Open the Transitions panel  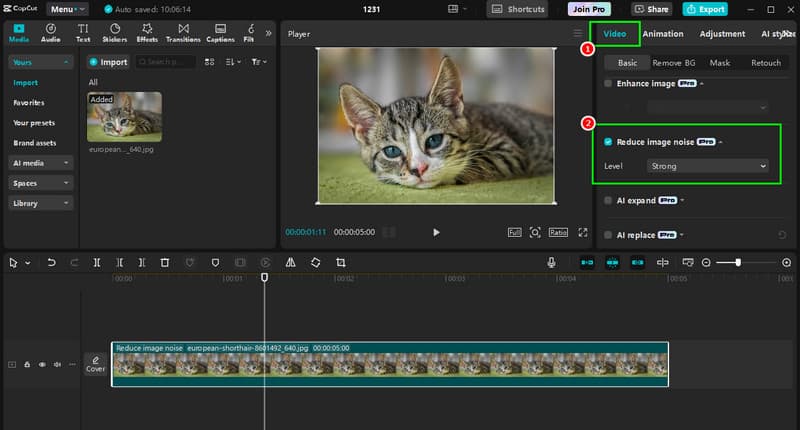183,33
